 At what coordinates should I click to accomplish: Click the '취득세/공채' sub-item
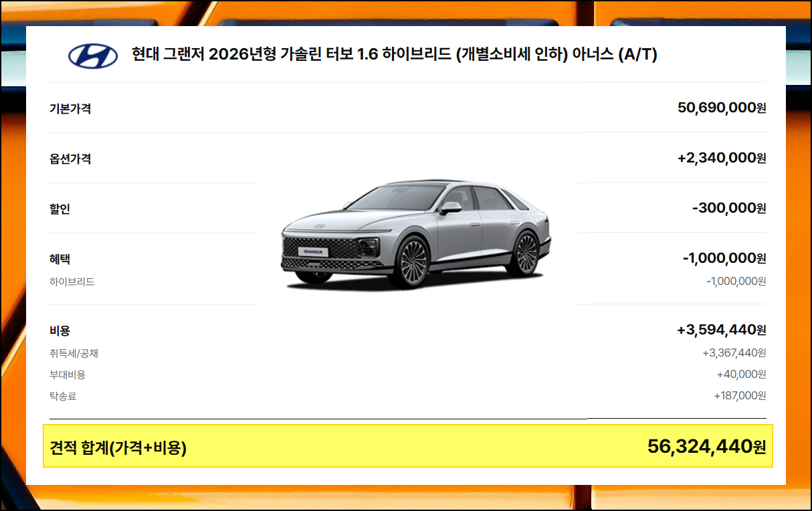[74, 353]
